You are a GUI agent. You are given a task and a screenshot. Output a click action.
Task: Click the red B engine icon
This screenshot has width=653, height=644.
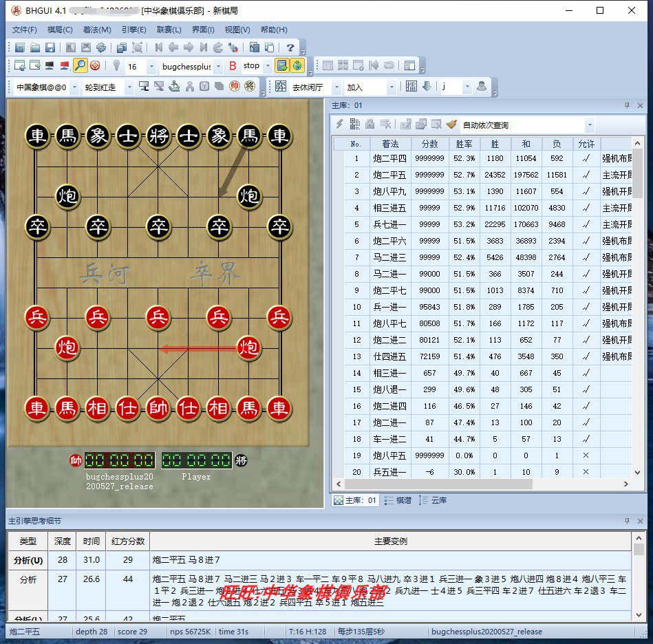(233, 66)
